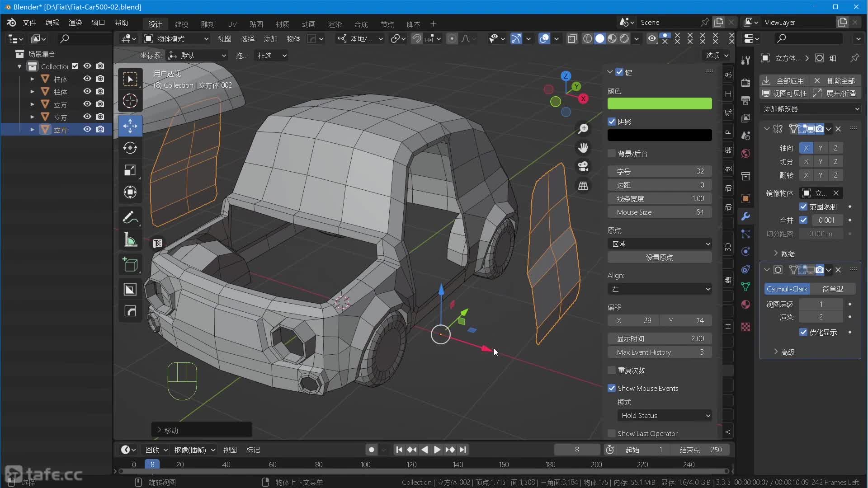
Task: Open the 区域 origin dropdown
Action: click(x=660, y=244)
